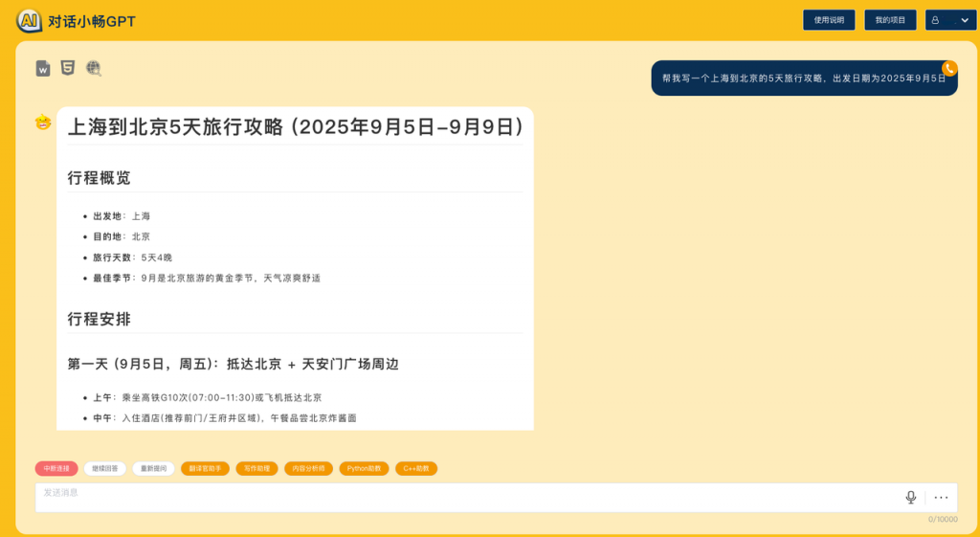Click the Word document export icon
Screen dimensions: 980x537
43,68
